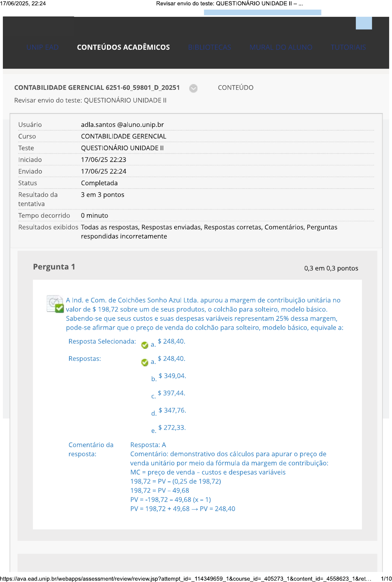Click the light blue box in header
The width and height of the screenshot is (392, 582).
tap(364, 23)
